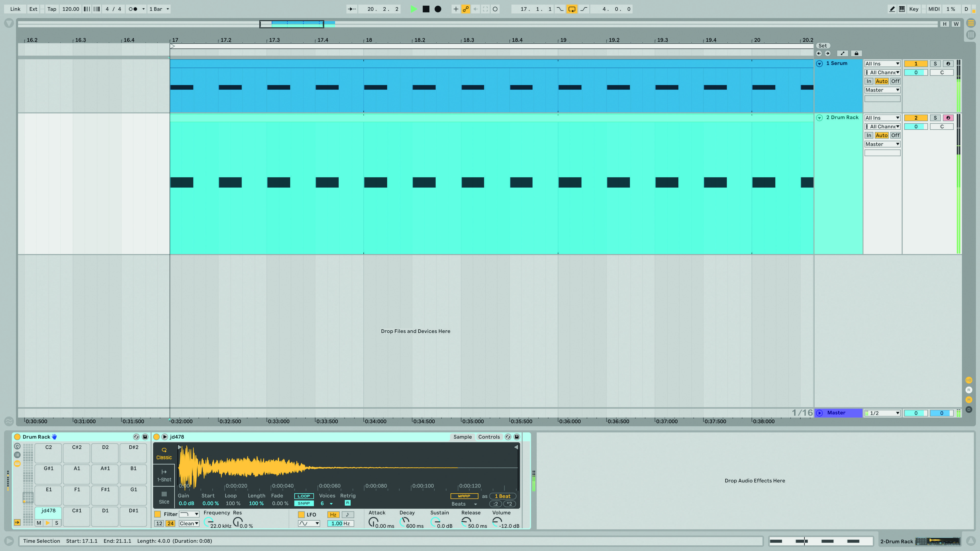This screenshot has height=551, width=980.
Task: Toggle the Simpler Filter on/off switch
Action: pos(157,514)
